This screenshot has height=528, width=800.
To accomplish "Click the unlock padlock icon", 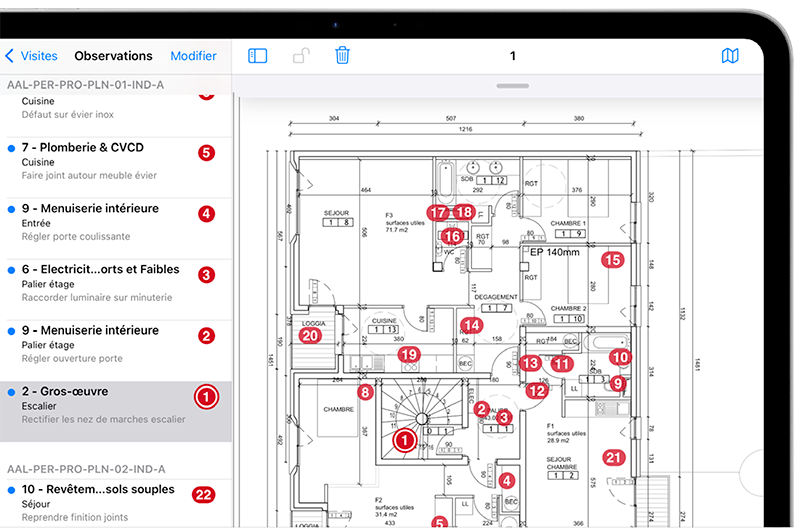I will [x=300, y=56].
